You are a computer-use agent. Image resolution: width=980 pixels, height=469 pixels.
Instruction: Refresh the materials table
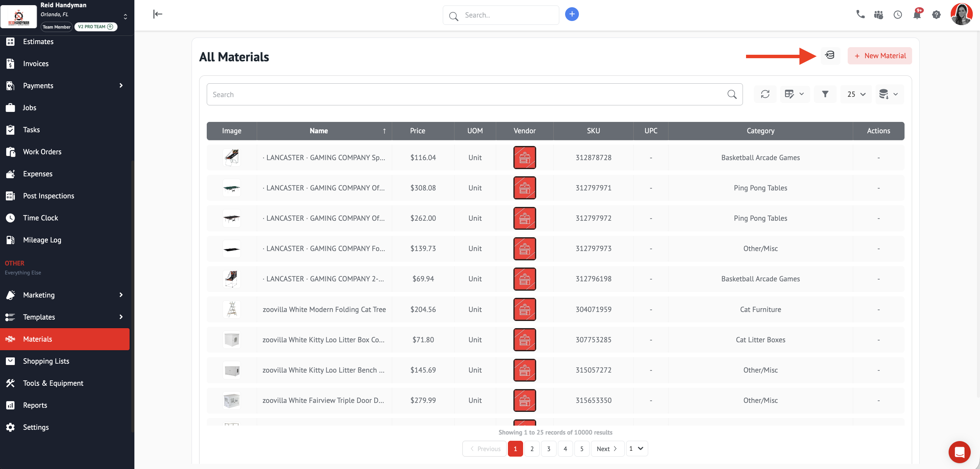coord(765,94)
